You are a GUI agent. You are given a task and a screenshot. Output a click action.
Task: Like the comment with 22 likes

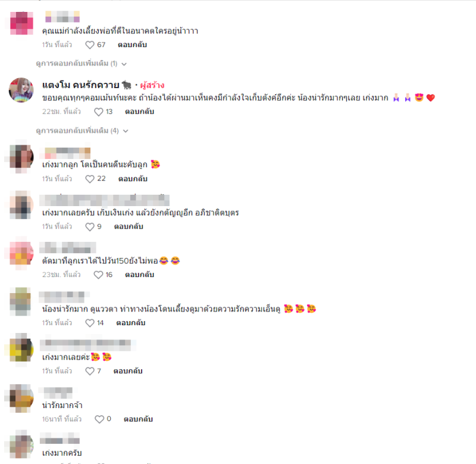tap(90, 179)
